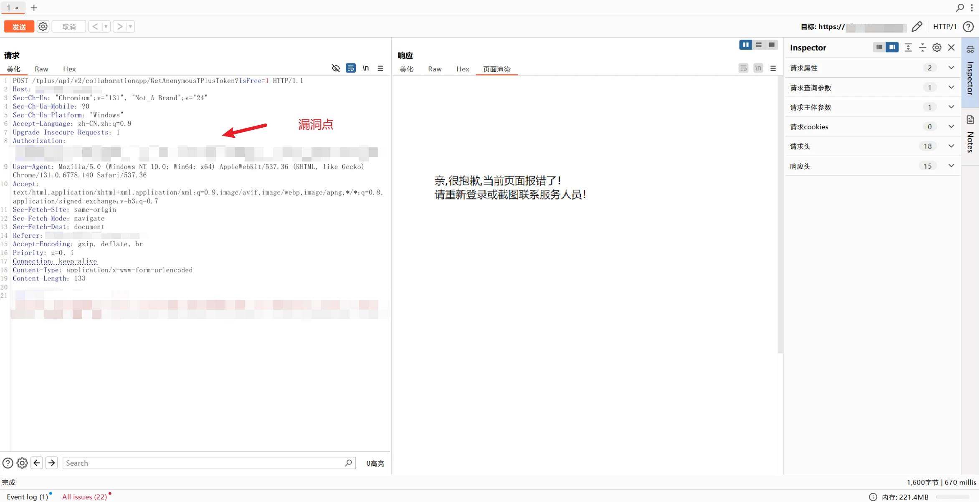Viewport: 980px width, 502px height.
Task: Add a new Repeater tab with the plus icon
Action: [x=34, y=8]
